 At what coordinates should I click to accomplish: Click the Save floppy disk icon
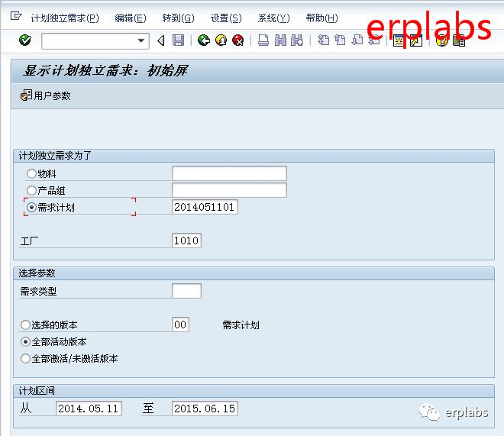(x=179, y=40)
